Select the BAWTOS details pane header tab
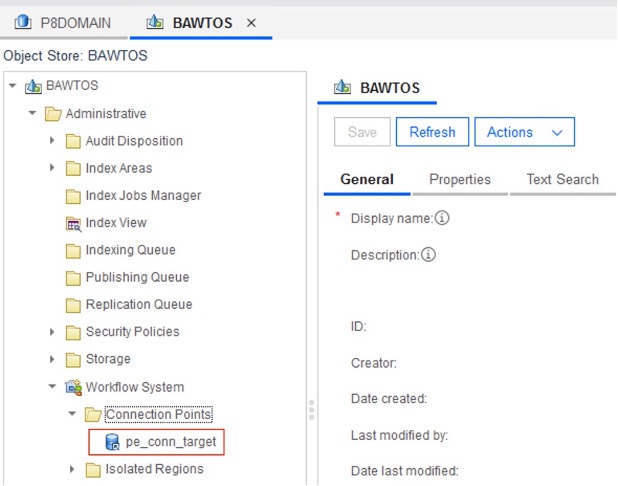The width and height of the screenshot is (618, 486). (377, 88)
